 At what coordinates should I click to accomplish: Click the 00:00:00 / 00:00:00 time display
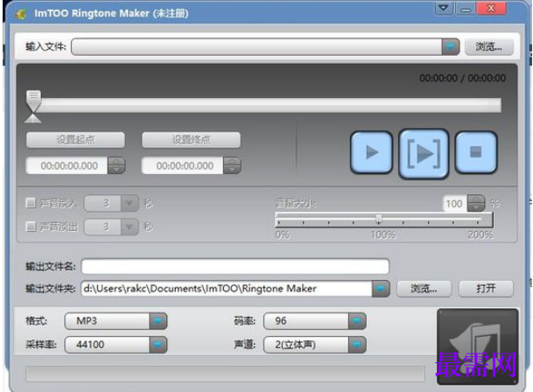tap(462, 78)
